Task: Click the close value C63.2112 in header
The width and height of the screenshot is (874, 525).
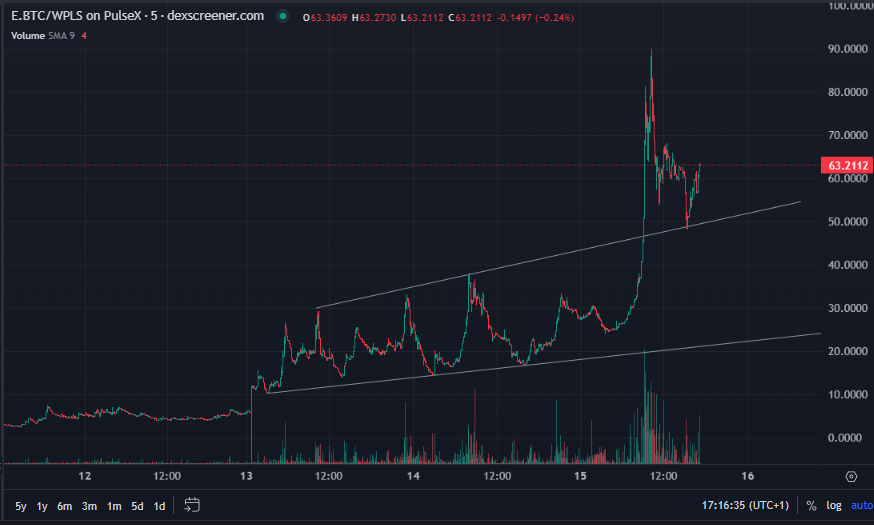Action: [x=470, y=17]
